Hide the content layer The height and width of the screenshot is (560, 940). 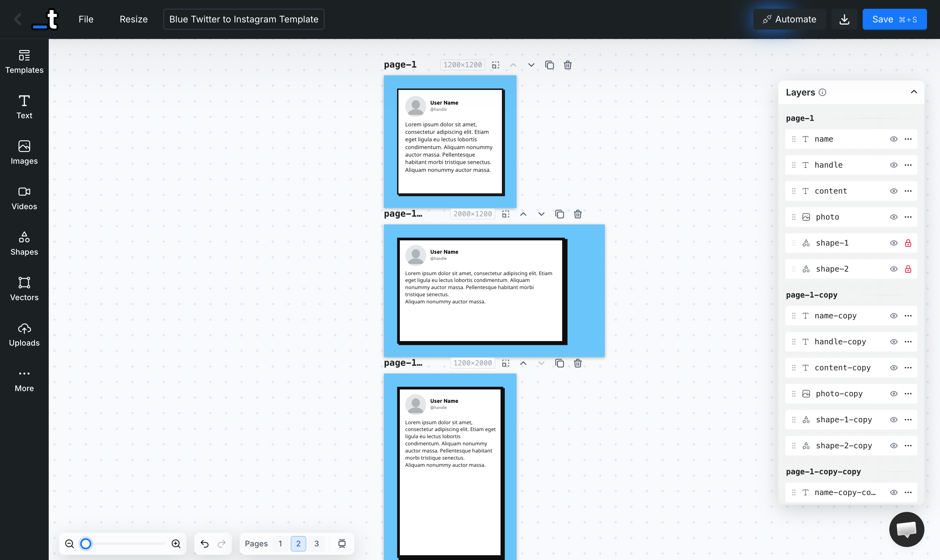(x=894, y=191)
